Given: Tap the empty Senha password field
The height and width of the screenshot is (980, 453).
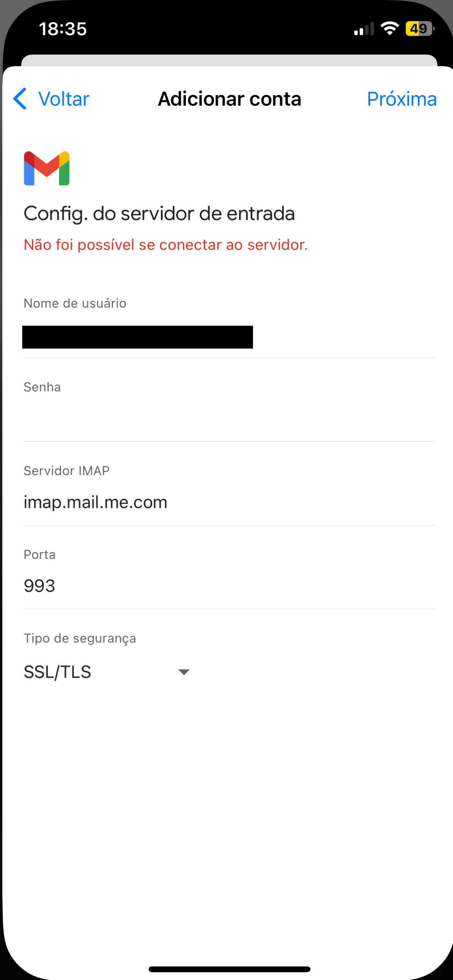Looking at the screenshot, I should (228, 418).
